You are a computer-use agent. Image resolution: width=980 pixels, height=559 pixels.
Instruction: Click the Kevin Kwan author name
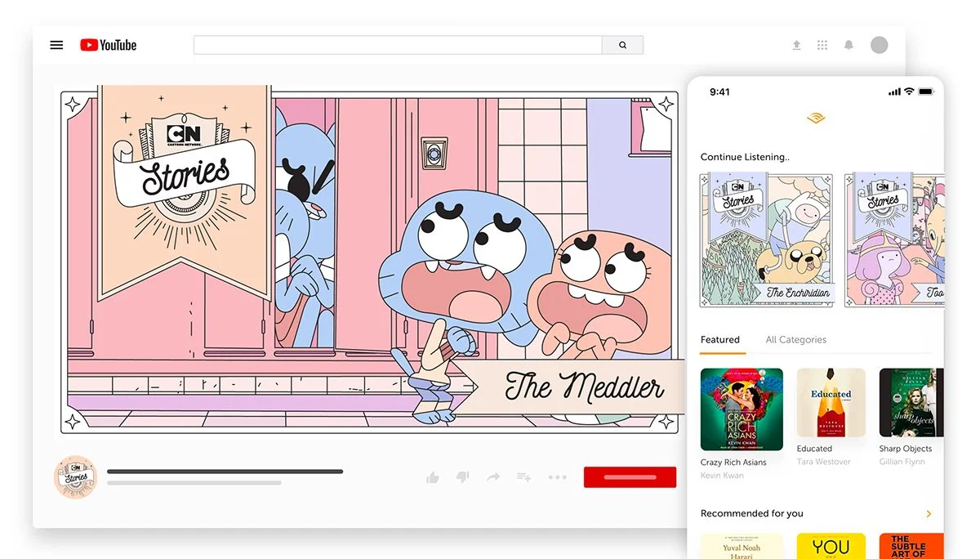point(722,476)
